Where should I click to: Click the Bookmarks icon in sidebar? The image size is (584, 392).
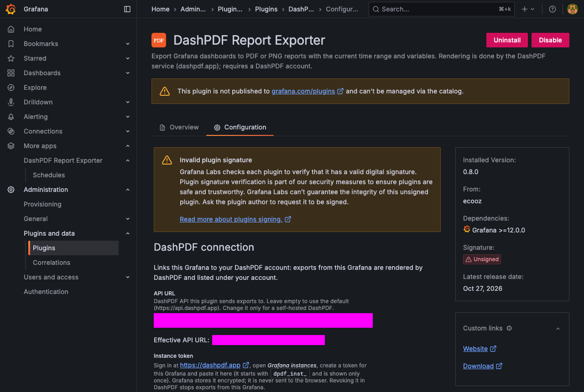pos(11,44)
